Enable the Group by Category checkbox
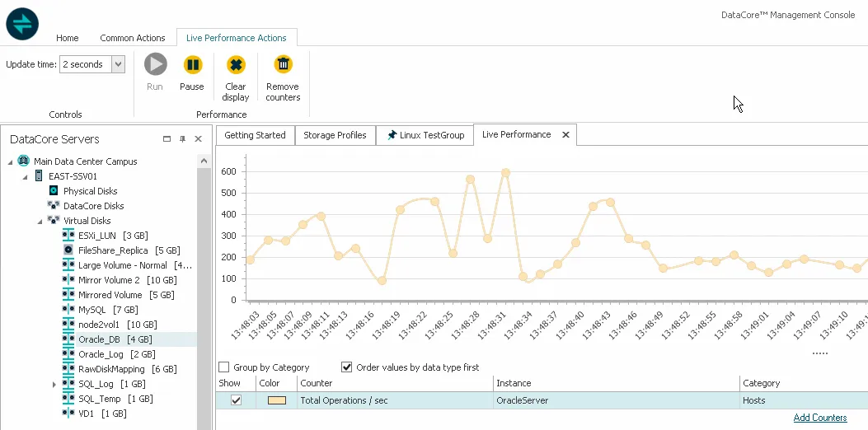This screenshot has width=868, height=430. pos(223,367)
